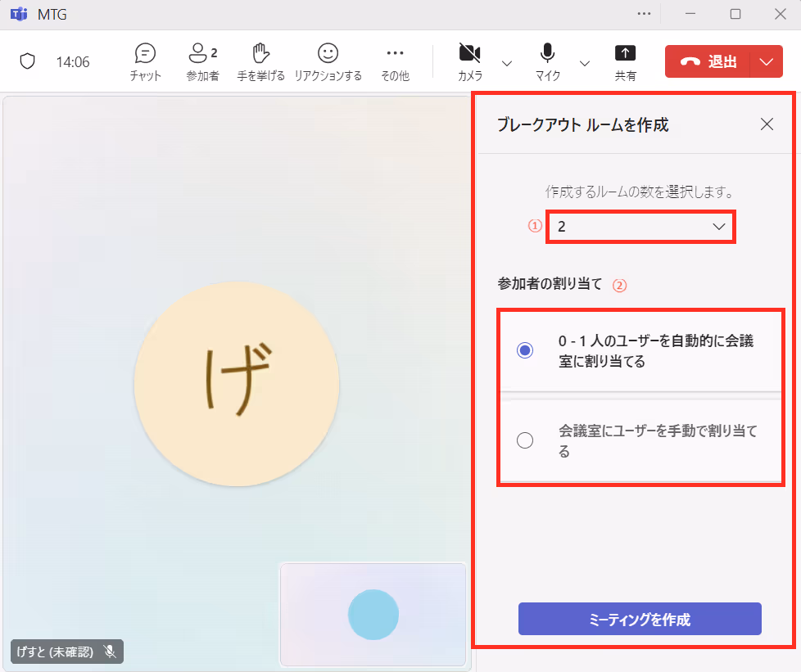Open リアクションする reactions menu

(x=328, y=61)
